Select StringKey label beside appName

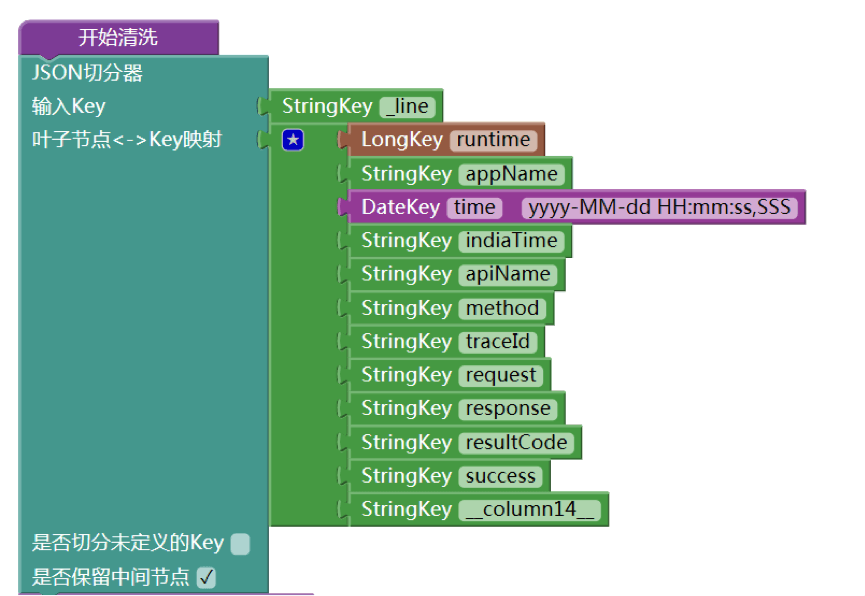(x=407, y=174)
